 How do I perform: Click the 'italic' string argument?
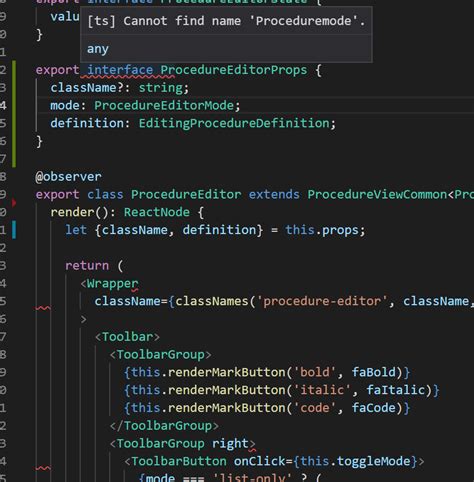(322, 390)
